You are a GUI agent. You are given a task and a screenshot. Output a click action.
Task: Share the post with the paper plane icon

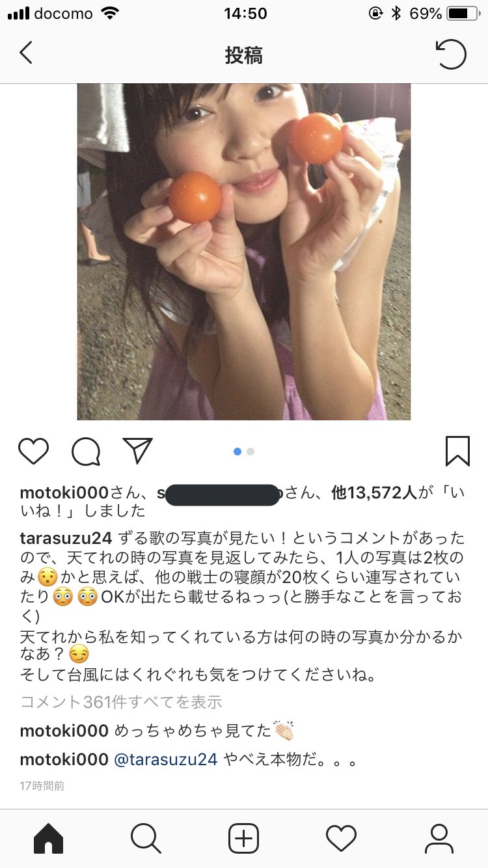pyautogui.click(x=137, y=450)
